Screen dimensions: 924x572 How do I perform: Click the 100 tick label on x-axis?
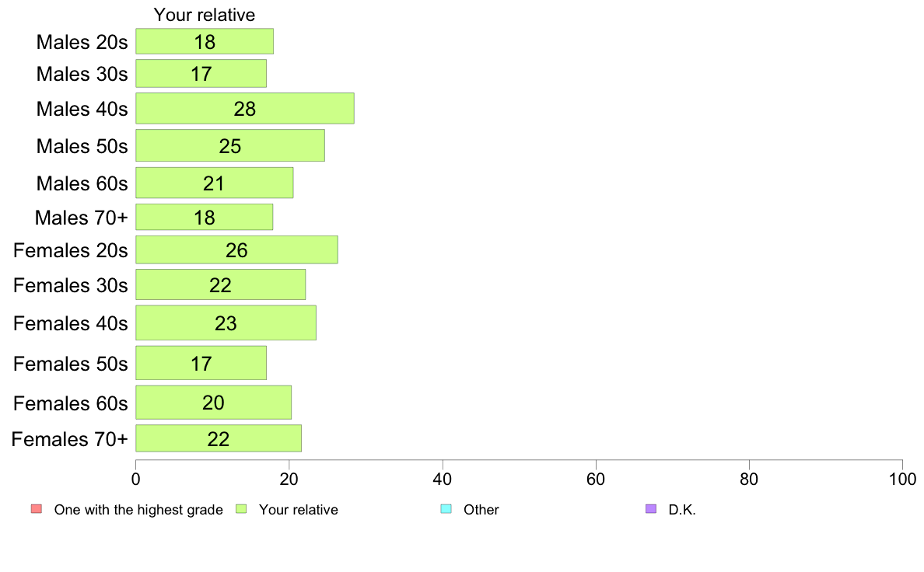[902, 479]
